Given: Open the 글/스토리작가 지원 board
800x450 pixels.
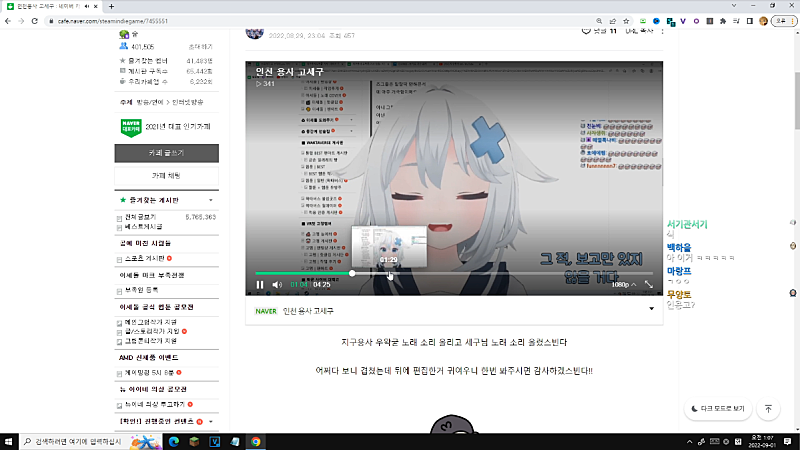Looking at the screenshot, I should coord(152,331).
